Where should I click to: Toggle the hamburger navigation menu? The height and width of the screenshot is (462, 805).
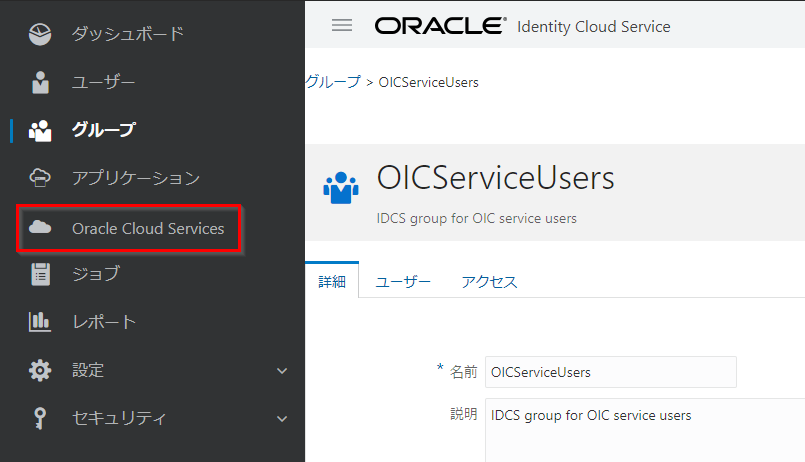point(342,26)
